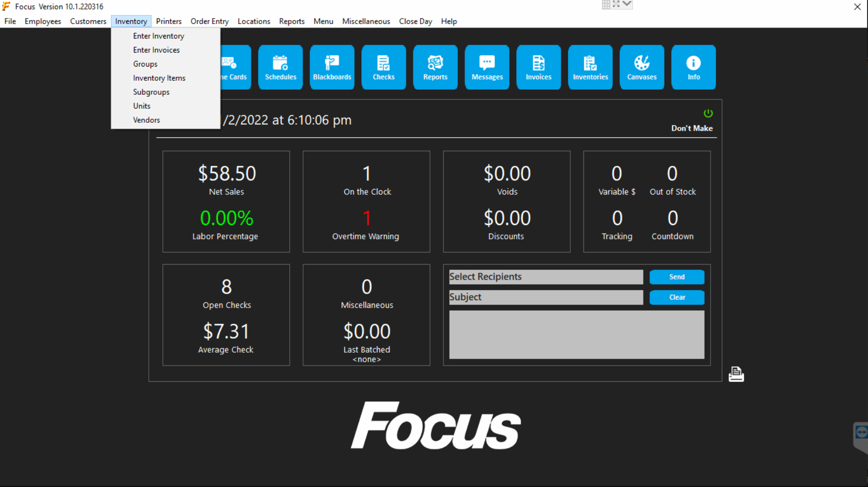Viewport: 868px width, 487px height.
Task: Click the fullscreen arrows icon at top
Action: (x=616, y=4)
